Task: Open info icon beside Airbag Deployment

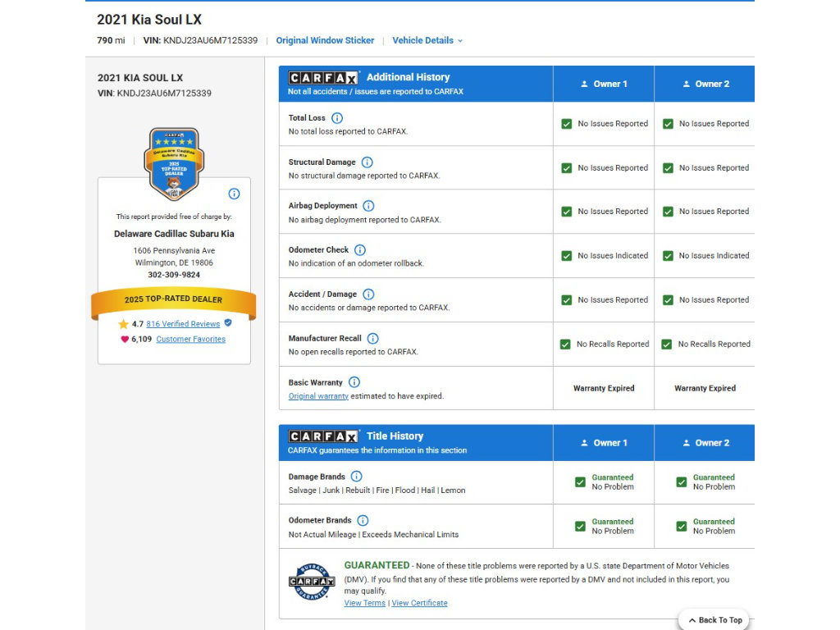Action: tap(368, 206)
